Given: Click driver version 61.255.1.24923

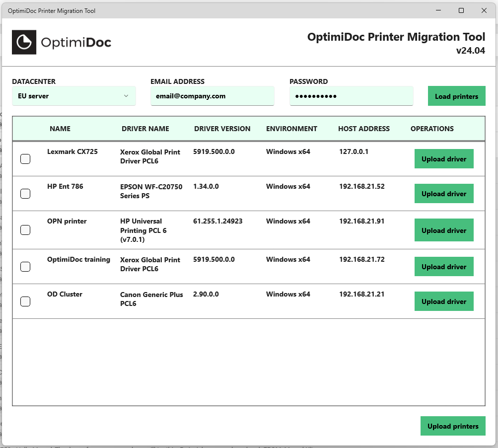Looking at the screenshot, I should click(218, 221).
